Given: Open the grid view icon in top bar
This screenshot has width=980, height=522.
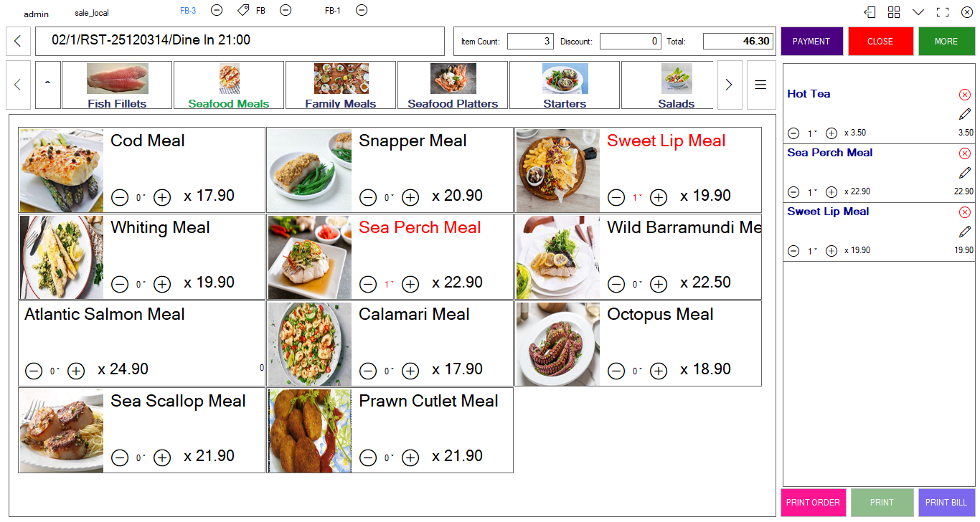Looking at the screenshot, I should [894, 12].
